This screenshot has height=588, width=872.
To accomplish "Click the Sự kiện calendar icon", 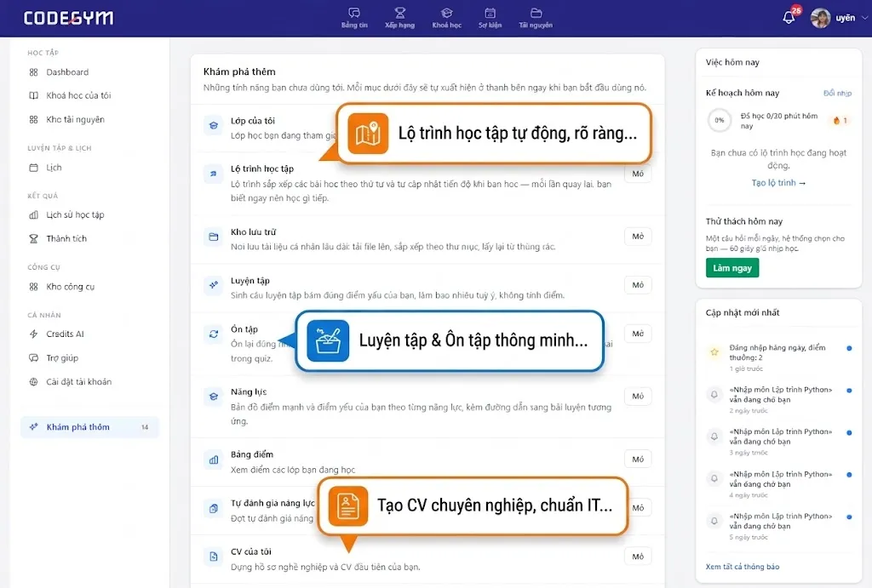I will click(490, 13).
